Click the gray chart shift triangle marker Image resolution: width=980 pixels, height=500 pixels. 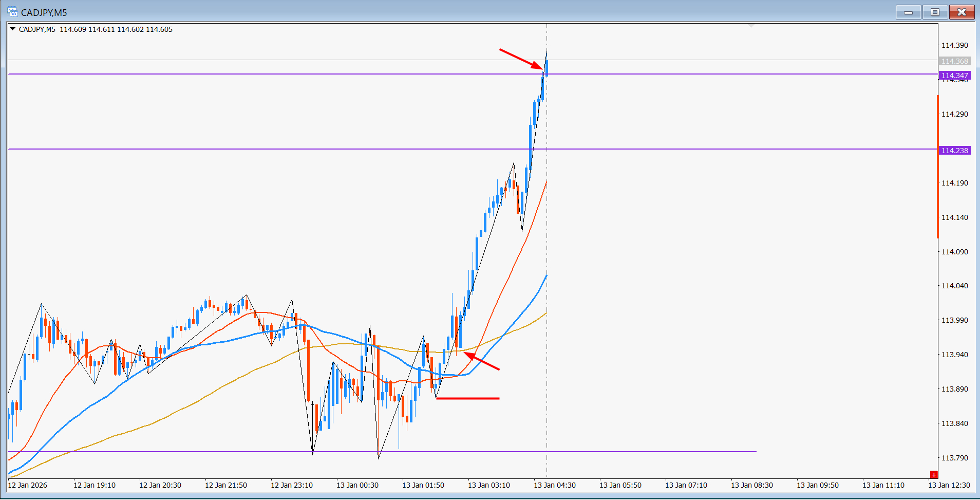751,25
